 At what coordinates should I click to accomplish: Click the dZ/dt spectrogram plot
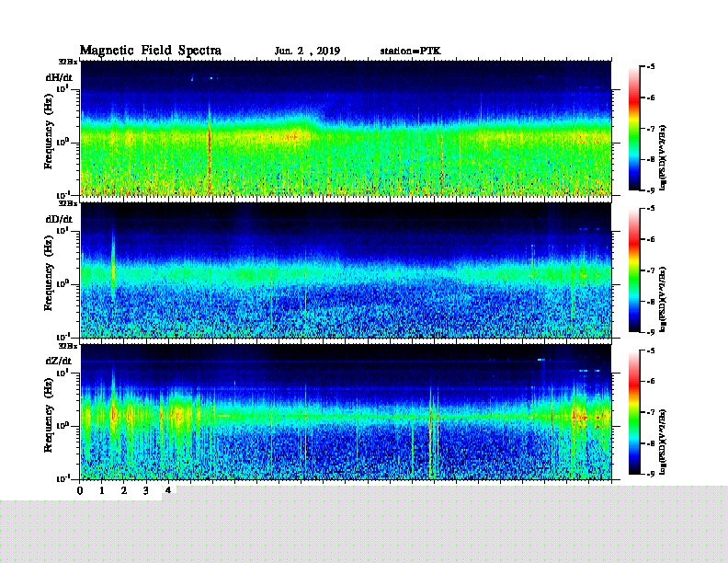coord(346,412)
